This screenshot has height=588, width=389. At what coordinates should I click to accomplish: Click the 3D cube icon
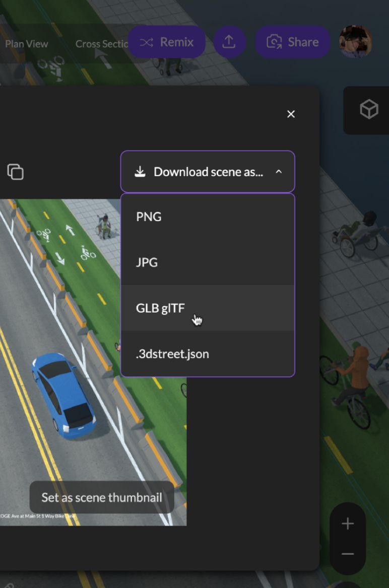[x=369, y=110]
